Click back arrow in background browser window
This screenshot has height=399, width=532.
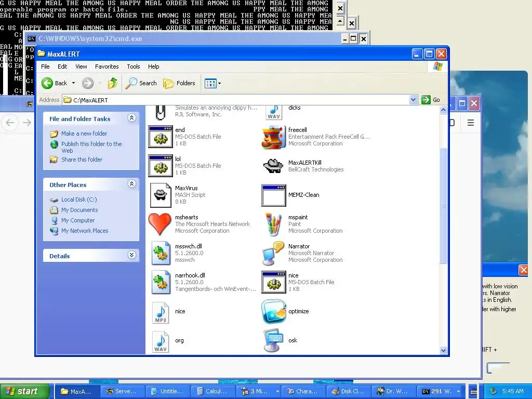click(10, 123)
